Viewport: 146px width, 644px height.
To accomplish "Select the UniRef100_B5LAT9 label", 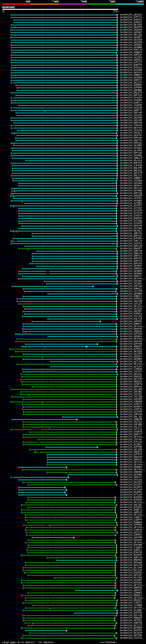I will click(x=131, y=93).
